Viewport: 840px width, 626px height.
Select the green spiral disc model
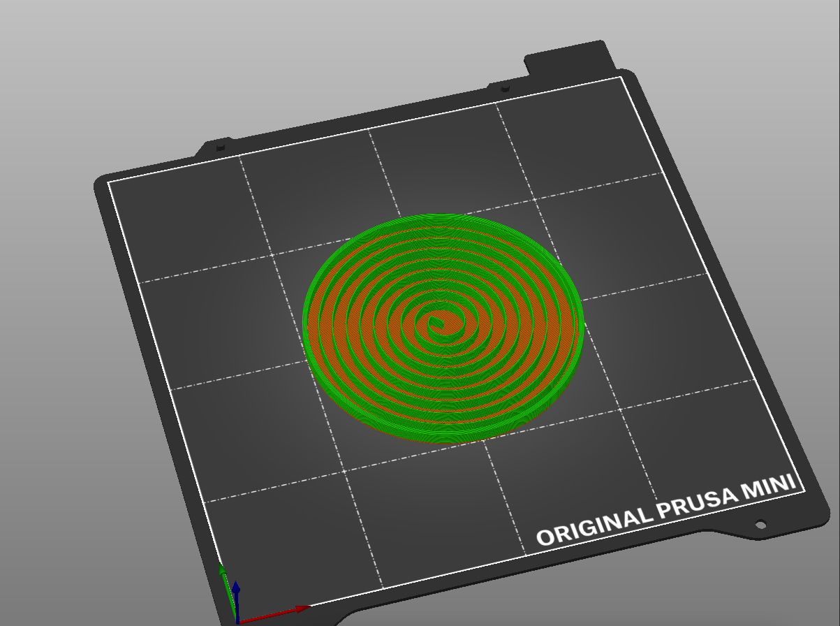(x=443, y=328)
